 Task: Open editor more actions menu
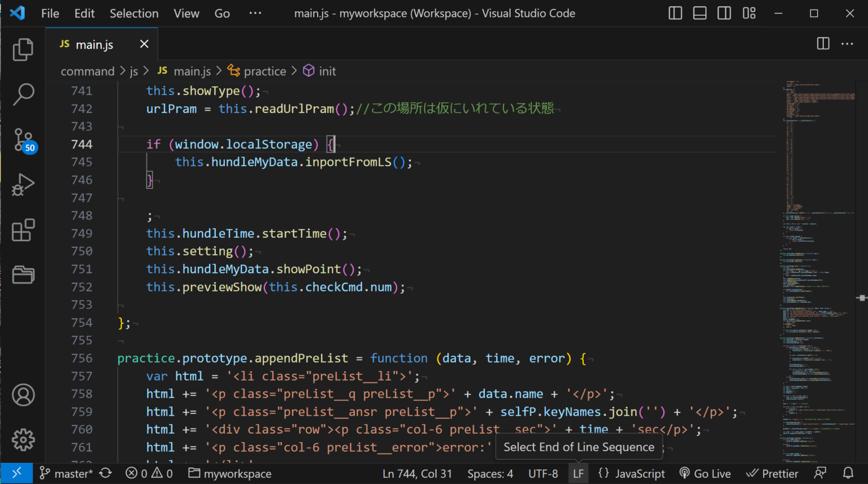coord(847,43)
